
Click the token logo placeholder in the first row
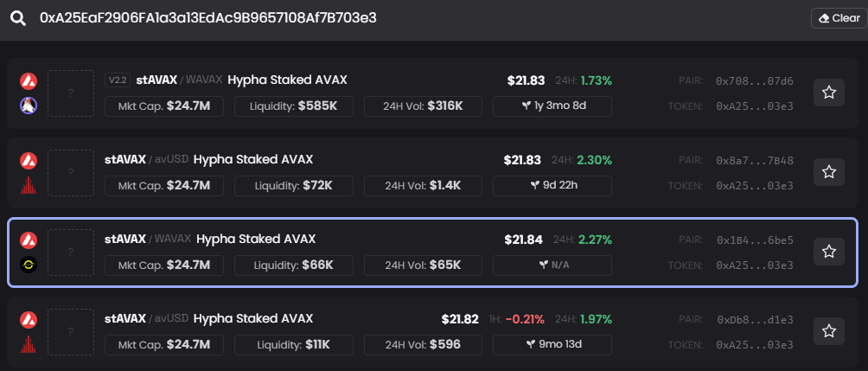(70, 93)
